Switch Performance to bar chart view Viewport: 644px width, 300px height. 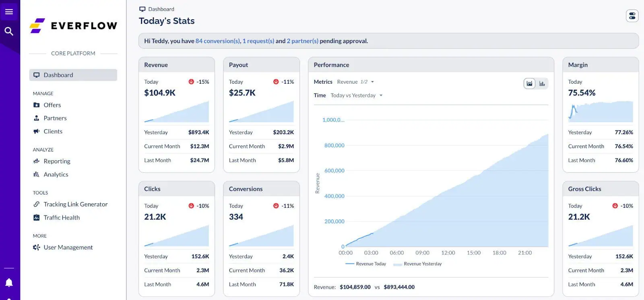tap(542, 83)
